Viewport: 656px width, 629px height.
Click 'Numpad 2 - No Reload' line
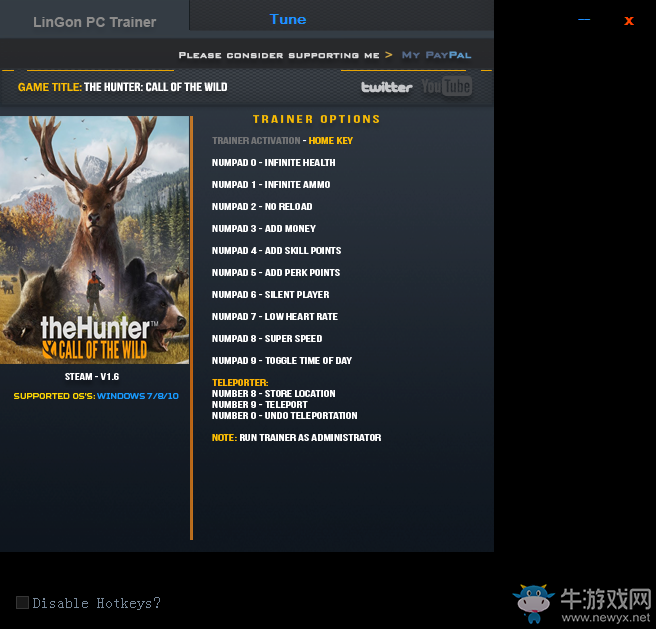262,207
